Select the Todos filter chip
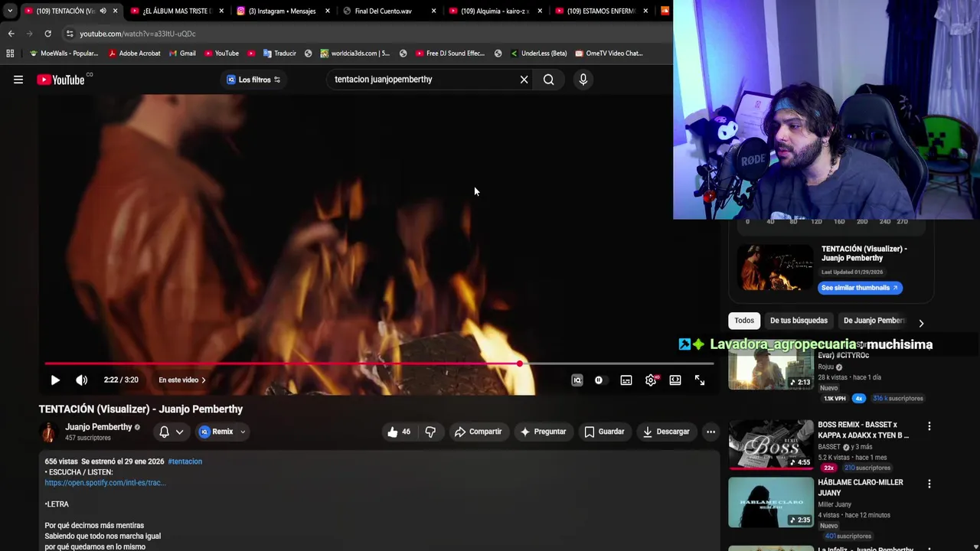 click(x=744, y=321)
